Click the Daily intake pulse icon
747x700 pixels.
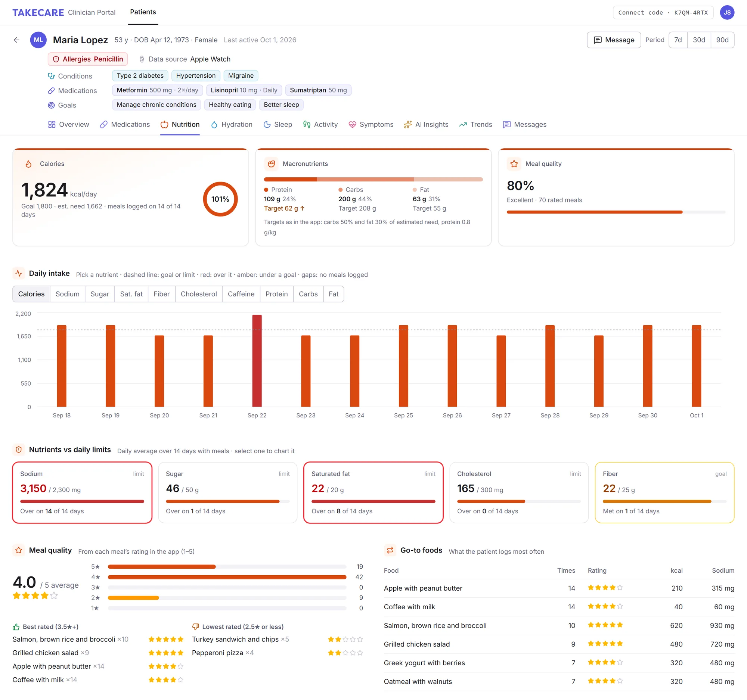coord(19,273)
